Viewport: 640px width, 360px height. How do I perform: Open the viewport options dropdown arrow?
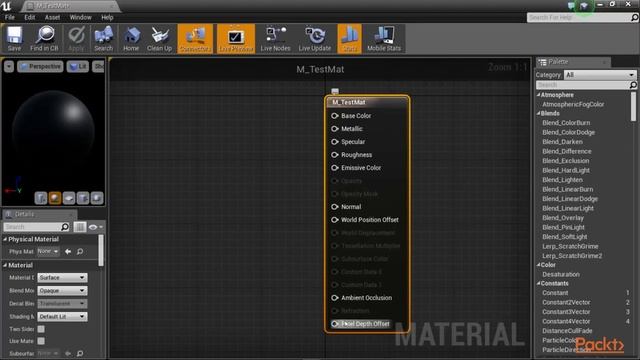point(9,67)
